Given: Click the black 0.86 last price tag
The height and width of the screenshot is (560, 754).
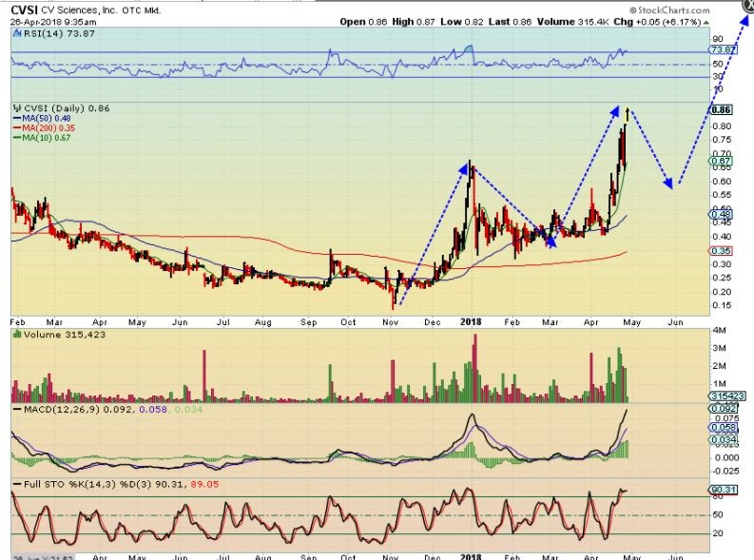Looking at the screenshot, I should coord(721,109).
